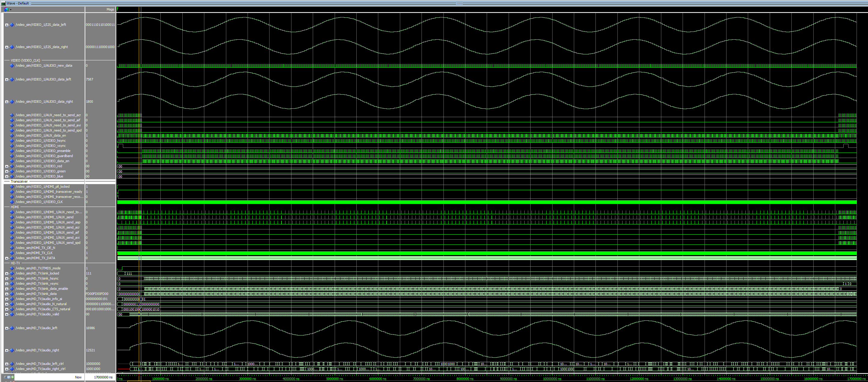Click the diamond icon of VIDEO_vsync signal

(12, 146)
